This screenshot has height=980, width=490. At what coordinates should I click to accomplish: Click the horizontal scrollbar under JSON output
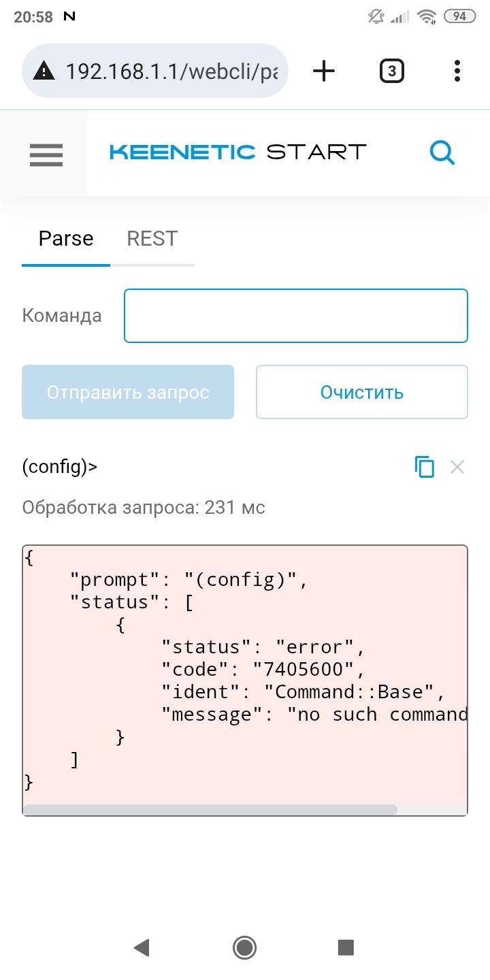pos(210,810)
